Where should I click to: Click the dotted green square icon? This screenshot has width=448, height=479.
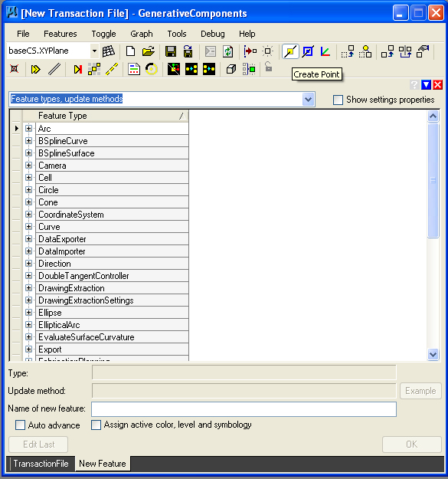click(249, 69)
